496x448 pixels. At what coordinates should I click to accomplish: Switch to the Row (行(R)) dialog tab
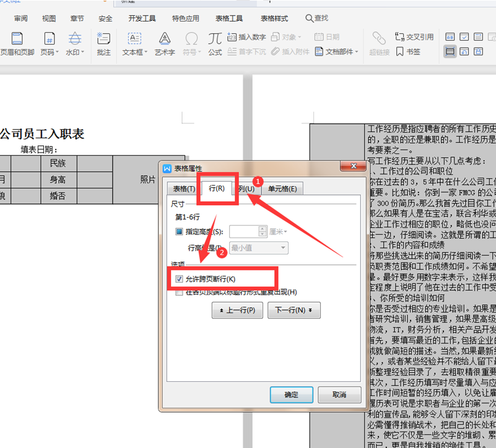click(x=217, y=188)
